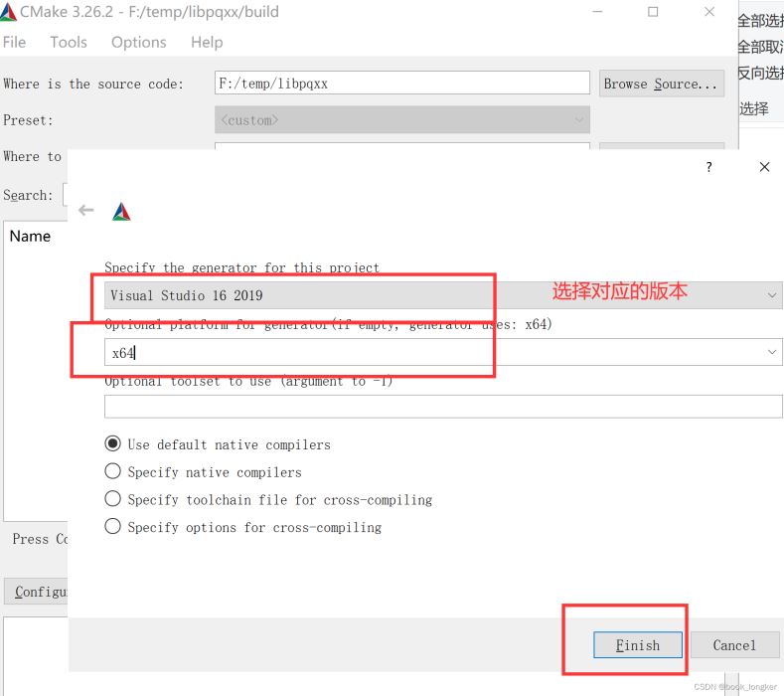Open the Options menu

[138, 42]
